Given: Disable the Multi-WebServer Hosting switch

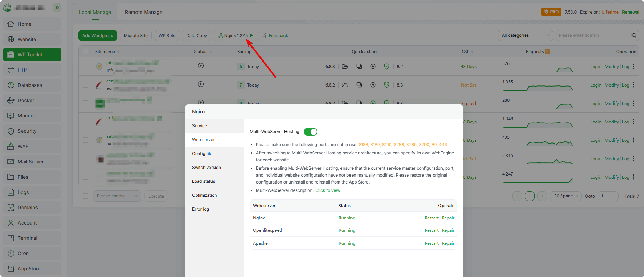Looking at the screenshot, I should [311, 132].
